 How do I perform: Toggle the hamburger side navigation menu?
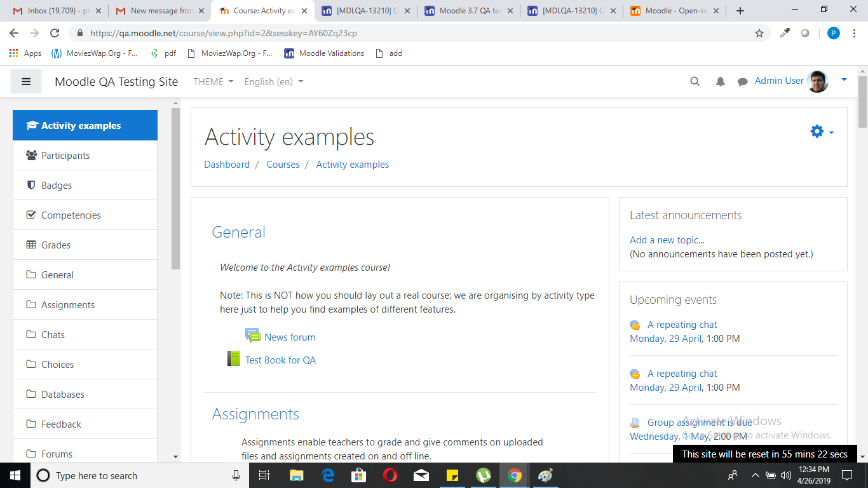(x=26, y=81)
